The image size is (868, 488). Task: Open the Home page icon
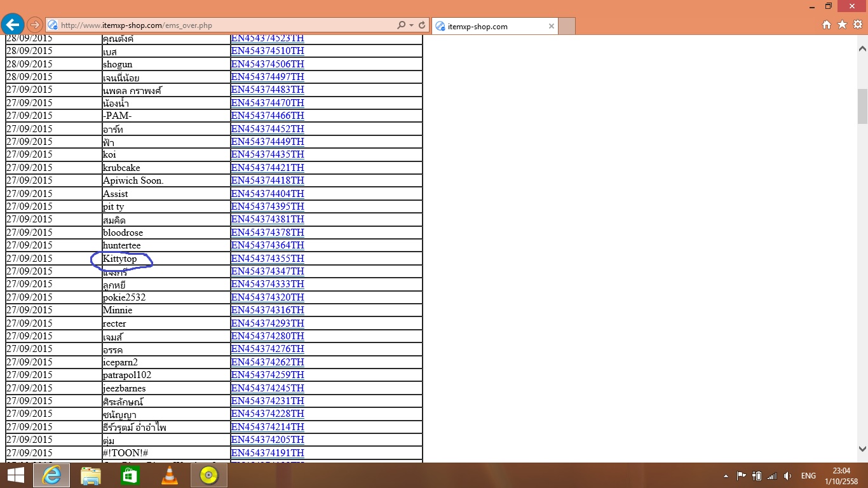click(827, 25)
